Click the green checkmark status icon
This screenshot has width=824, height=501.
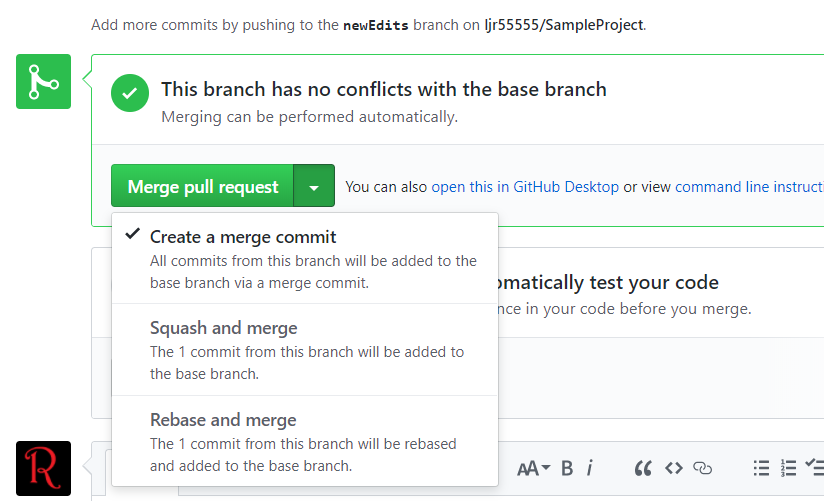(130, 93)
